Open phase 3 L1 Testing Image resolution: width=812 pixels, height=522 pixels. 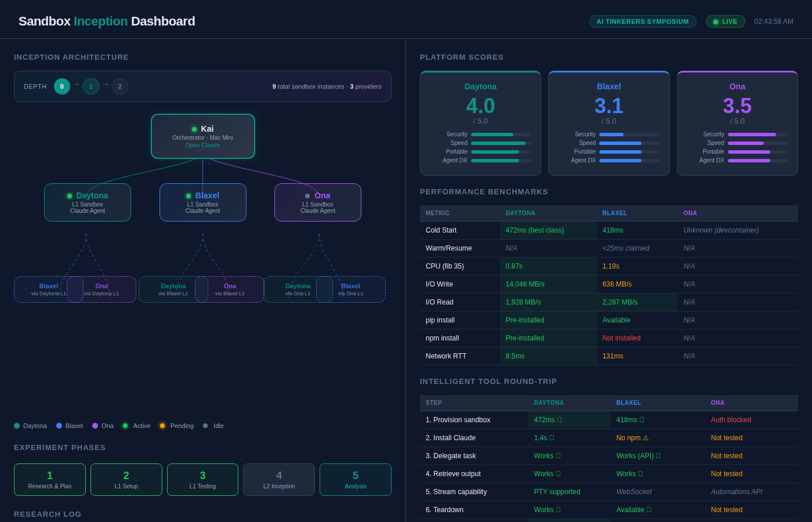[x=202, y=480]
